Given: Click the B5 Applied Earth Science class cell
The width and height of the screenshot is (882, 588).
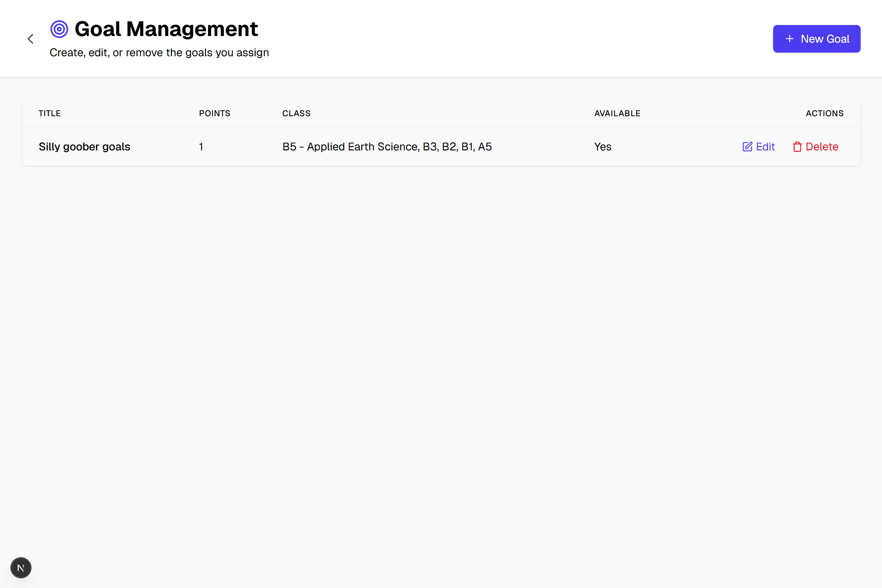Looking at the screenshot, I should pyautogui.click(x=387, y=147).
